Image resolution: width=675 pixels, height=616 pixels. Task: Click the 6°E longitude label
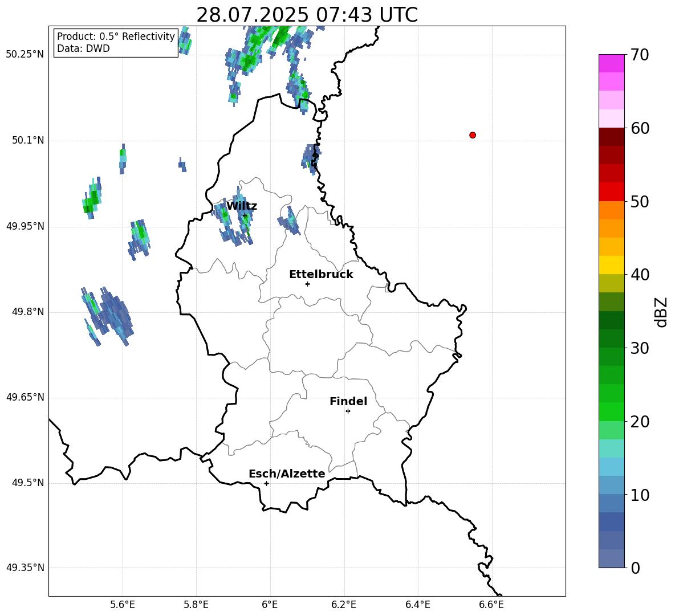[270, 605]
